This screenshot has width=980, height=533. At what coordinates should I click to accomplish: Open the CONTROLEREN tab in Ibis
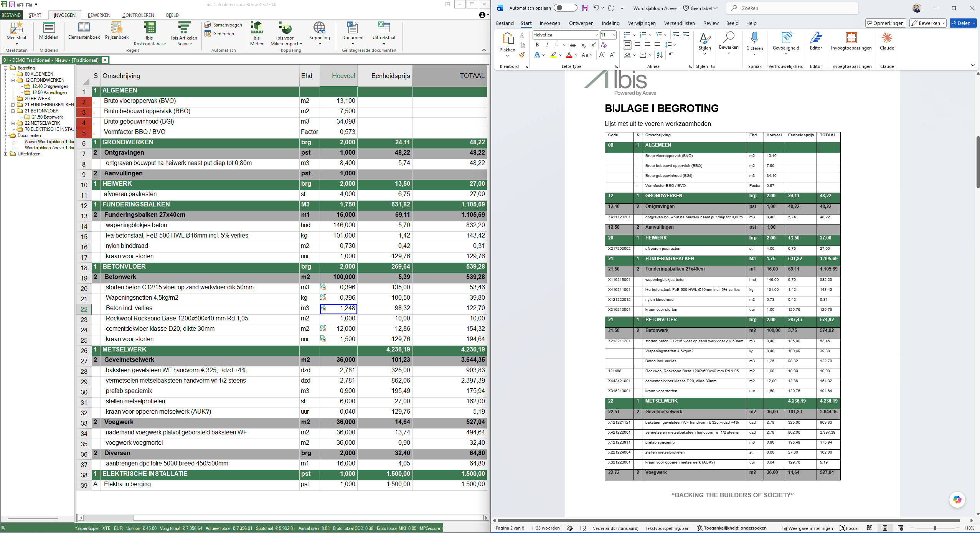[138, 15]
